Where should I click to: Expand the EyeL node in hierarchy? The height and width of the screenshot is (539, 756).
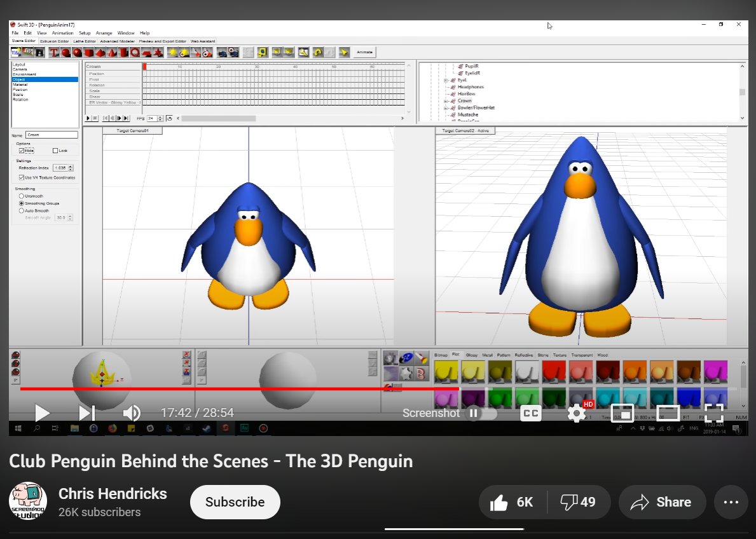coord(446,80)
